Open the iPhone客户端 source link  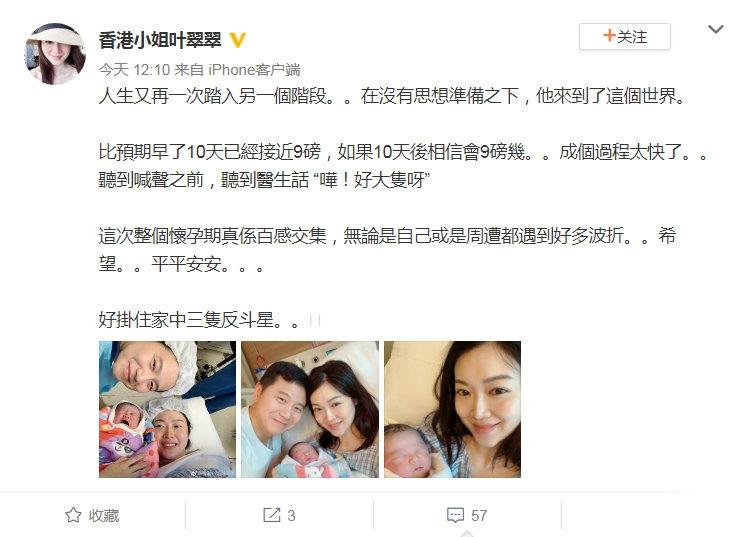(x=254, y=70)
